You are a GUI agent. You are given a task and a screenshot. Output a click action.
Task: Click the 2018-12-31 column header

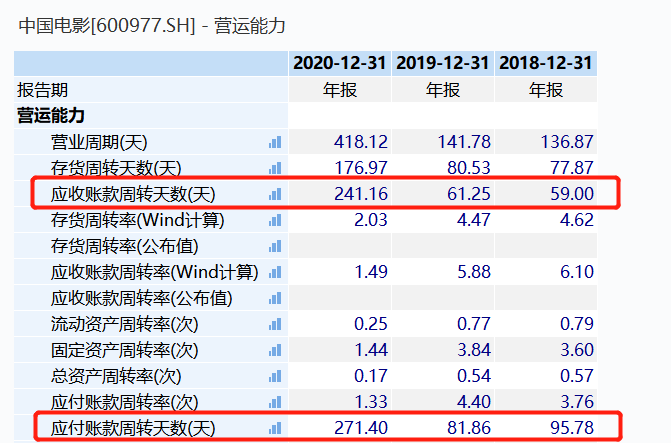[x=545, y=63]
